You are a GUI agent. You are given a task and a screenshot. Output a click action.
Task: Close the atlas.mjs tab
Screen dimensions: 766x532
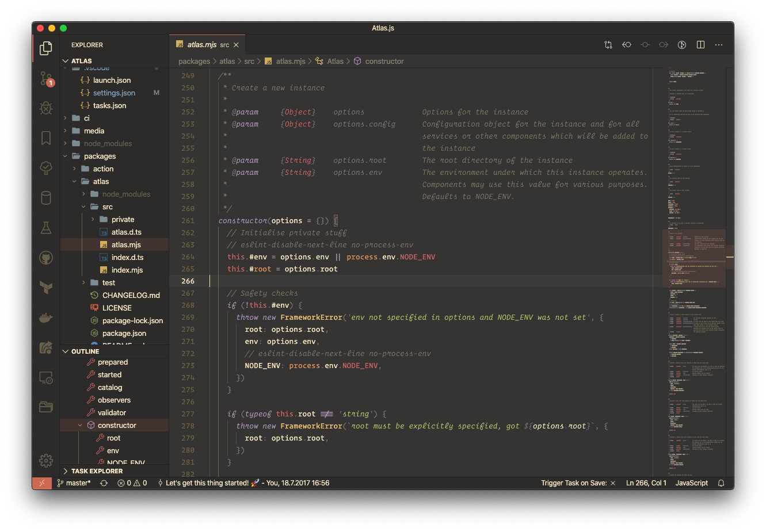[236, 45]
